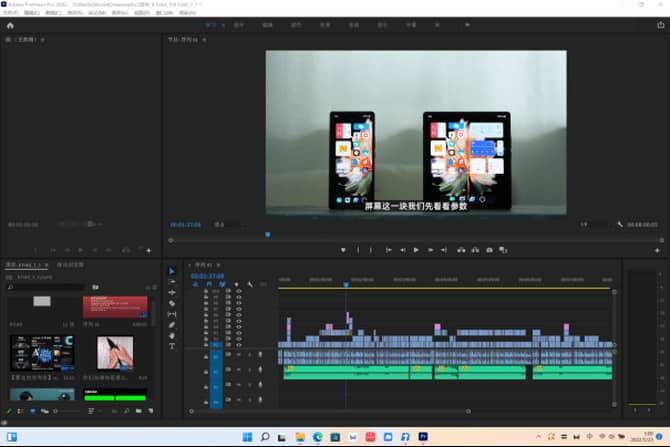Create a new item in Project panel
670x447 pixels.
point(150,411)
